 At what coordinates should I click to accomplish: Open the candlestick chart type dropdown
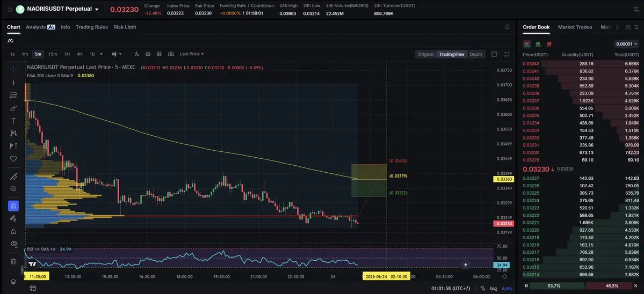tap(117, 54)
